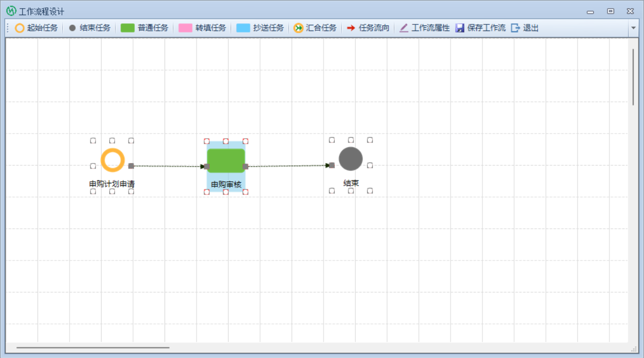
Task: Click the 退出 exit button
Action: point(525,28)
